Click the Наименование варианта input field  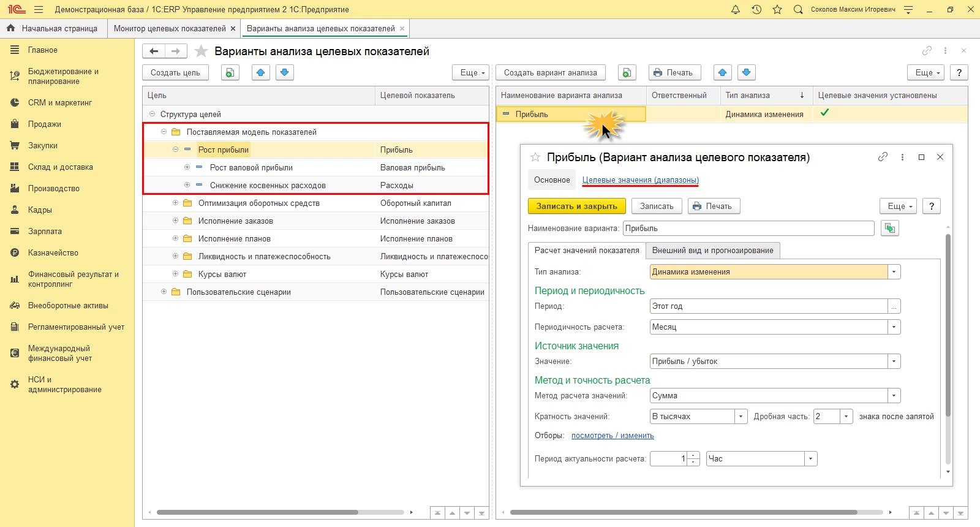(x=748, y=229)
